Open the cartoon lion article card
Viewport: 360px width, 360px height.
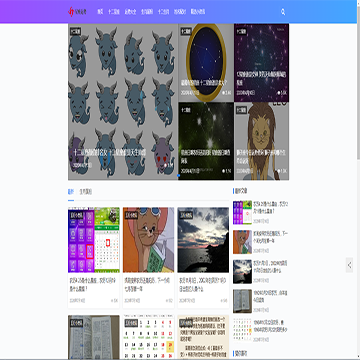(x=262, y=141)
